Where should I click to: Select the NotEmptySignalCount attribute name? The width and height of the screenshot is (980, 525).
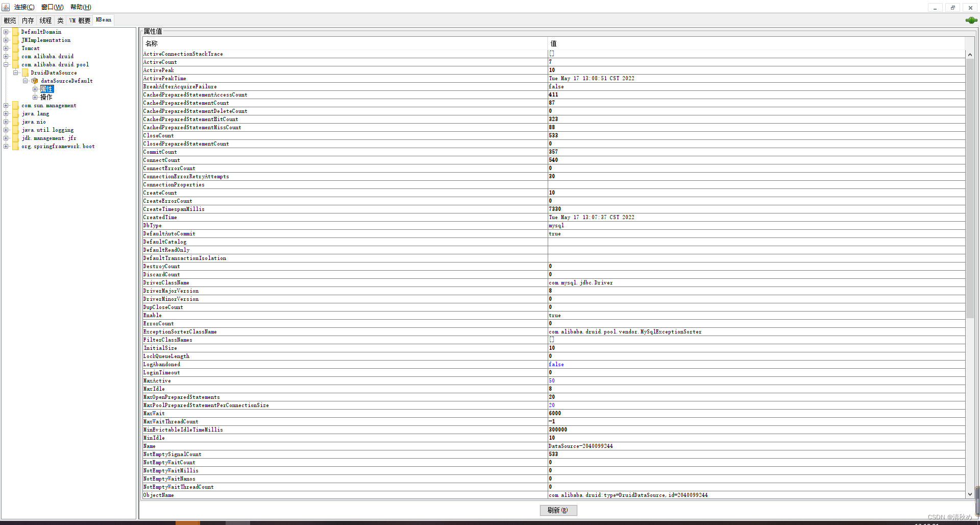(173, 454)
